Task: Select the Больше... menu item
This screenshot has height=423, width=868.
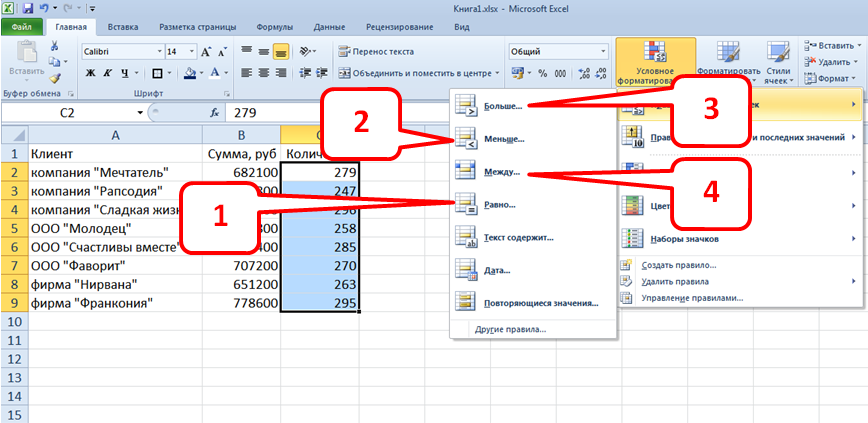Action: click(503, 103)
